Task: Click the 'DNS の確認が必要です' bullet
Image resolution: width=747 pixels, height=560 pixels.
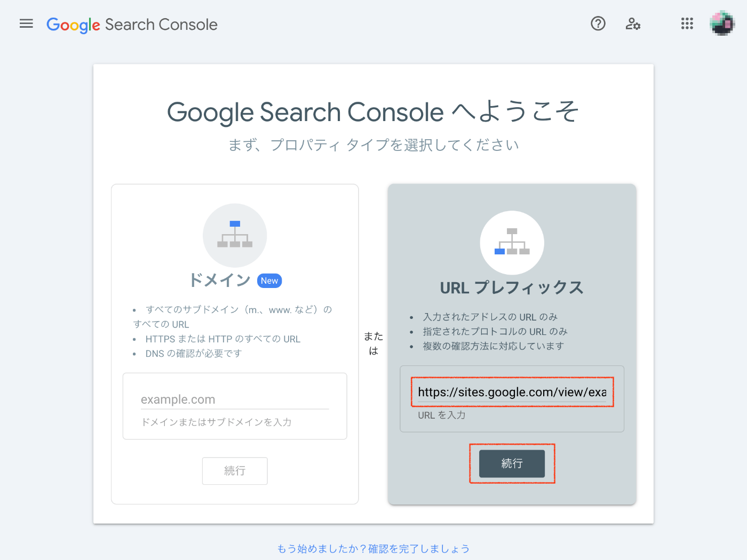Action: click(x=194, y=354)
